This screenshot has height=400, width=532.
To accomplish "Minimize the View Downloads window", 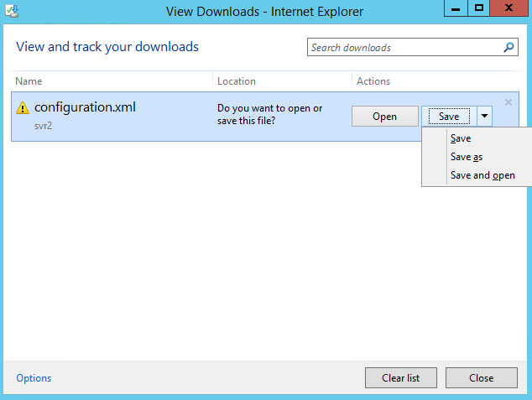I will (456, 8).
